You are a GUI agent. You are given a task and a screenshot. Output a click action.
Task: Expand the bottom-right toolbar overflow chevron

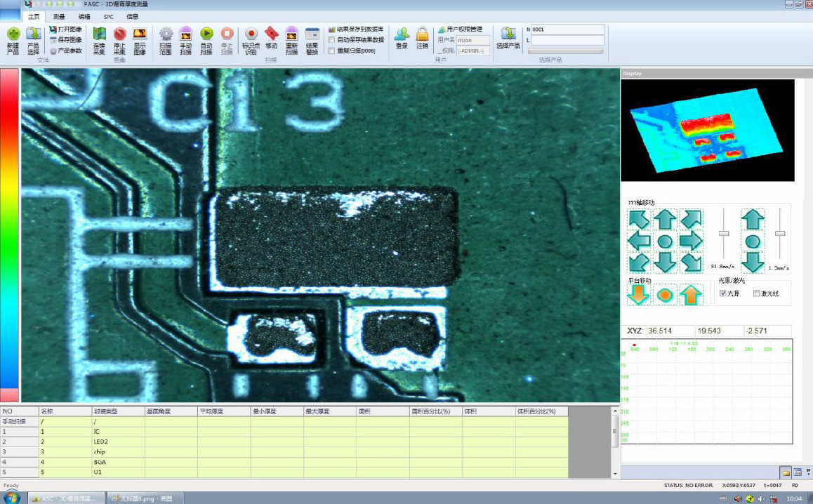808,471
